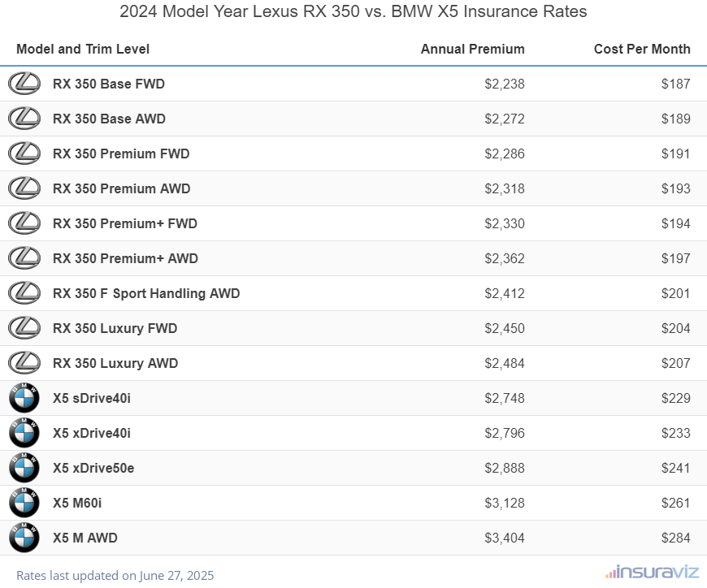Viewport: 707px width, 588px height.
Task: Click the Lexus logo beside RX 350 Premium FWD
Action: pos(24,153)
